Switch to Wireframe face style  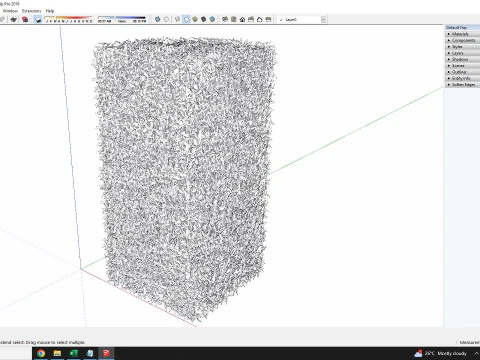click(x=178, y=19)
